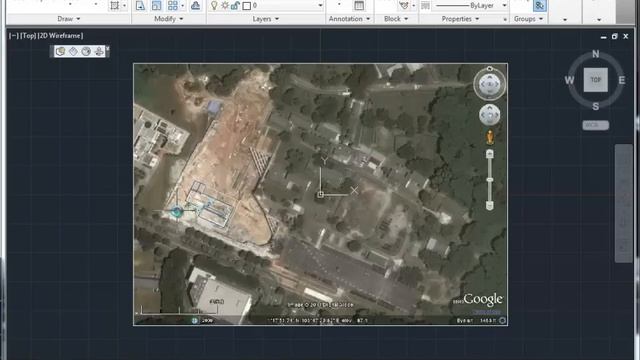Click the fourth icon in floating toolbar
This screenshot has width=640, height=360.
coord(99,51)
